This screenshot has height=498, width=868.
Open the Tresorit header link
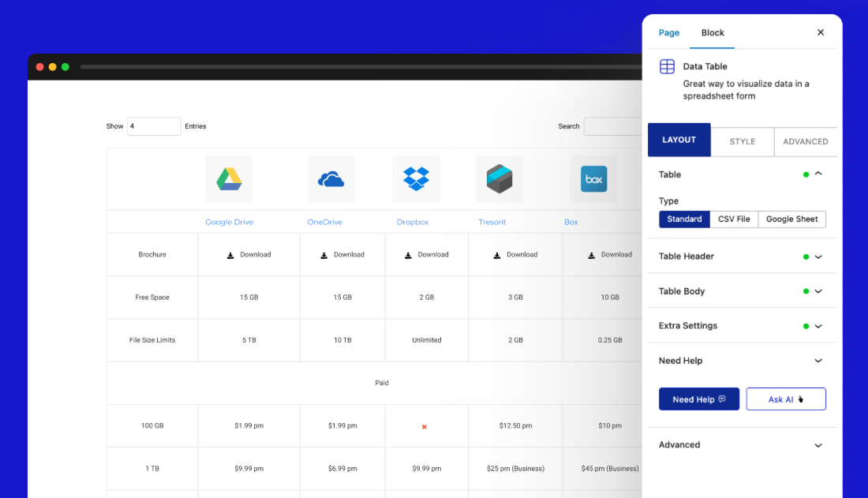492,222
